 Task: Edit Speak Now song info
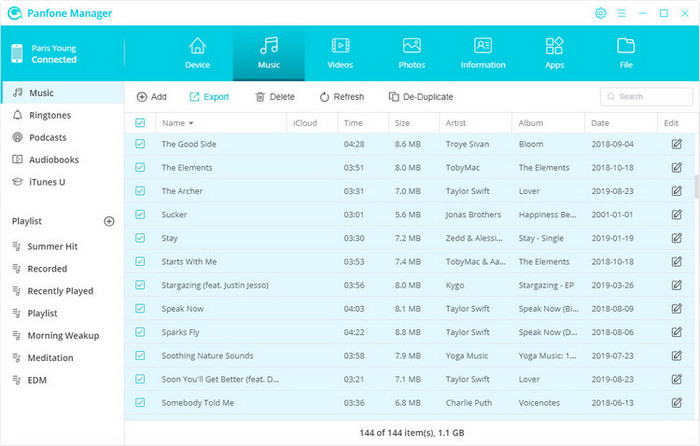tap(677, 308)
